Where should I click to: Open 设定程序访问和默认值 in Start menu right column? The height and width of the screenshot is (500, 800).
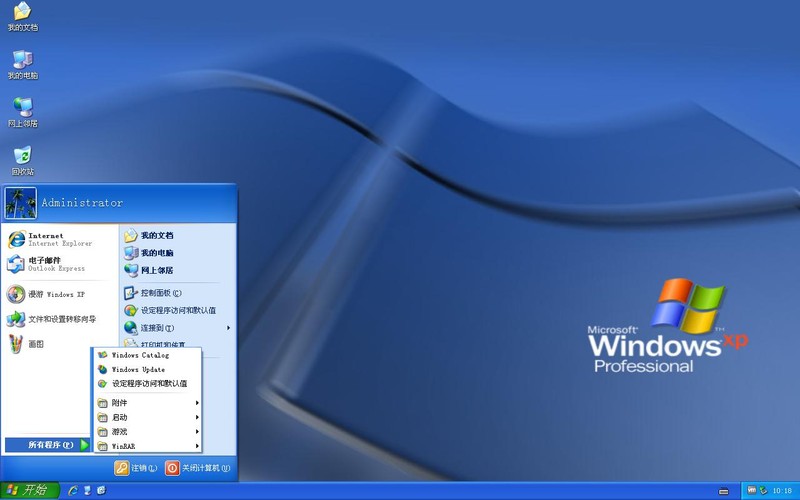point(178,310)
